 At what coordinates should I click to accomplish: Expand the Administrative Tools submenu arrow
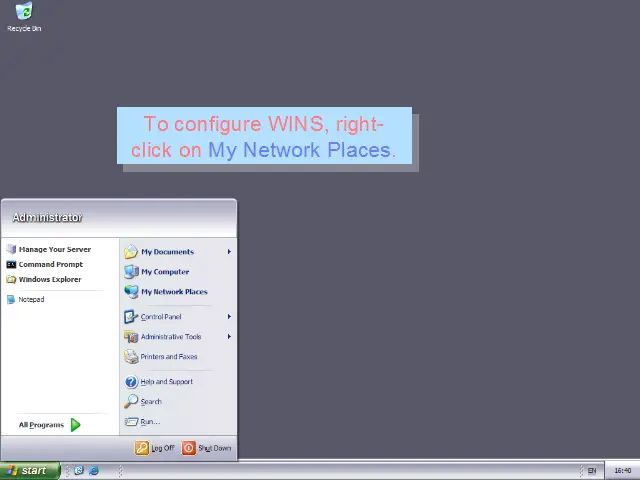tap(229, 337)
